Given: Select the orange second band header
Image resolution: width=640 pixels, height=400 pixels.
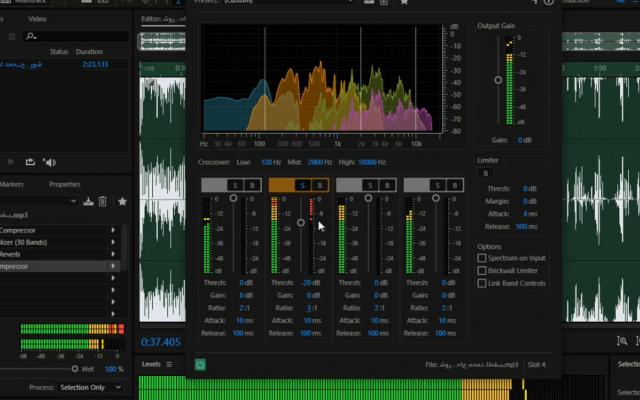Looking at the screenshot, I should tap(281, 185).
